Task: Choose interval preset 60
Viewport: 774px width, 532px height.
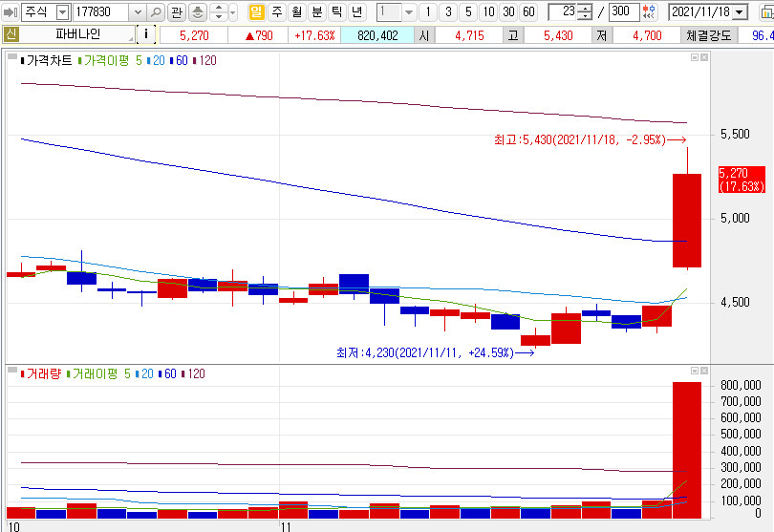Action: (x=528, y=11)
